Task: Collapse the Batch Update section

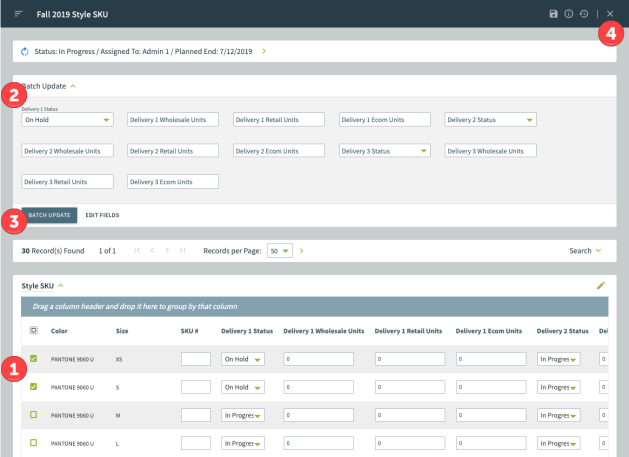Action: coord(73,86)
